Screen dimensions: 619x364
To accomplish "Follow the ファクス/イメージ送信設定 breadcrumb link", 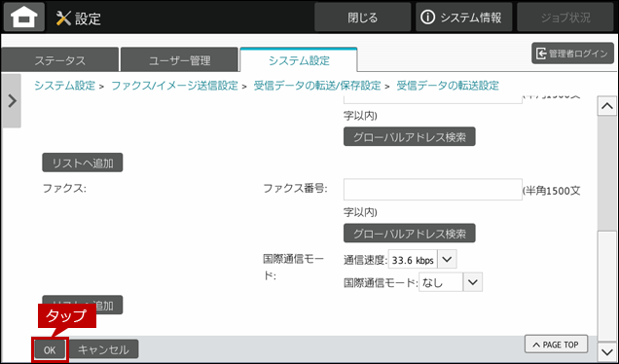I will (174, 86).
